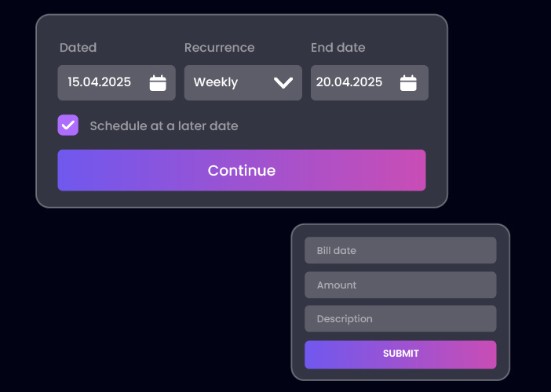Focus the Bill date input field
The height and width of the screenshot is (392, 551).
pyautogui.click(x=400, y=251)
